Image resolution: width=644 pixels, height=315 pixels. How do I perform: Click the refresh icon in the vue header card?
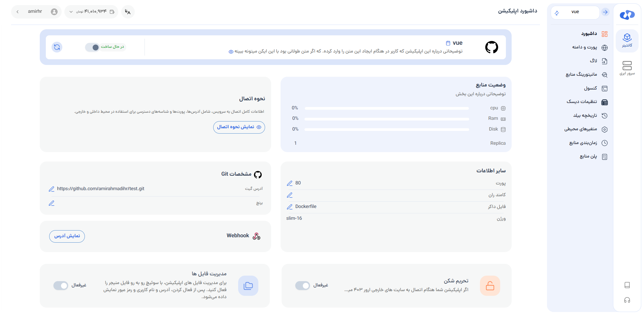[x=57, y=47]
